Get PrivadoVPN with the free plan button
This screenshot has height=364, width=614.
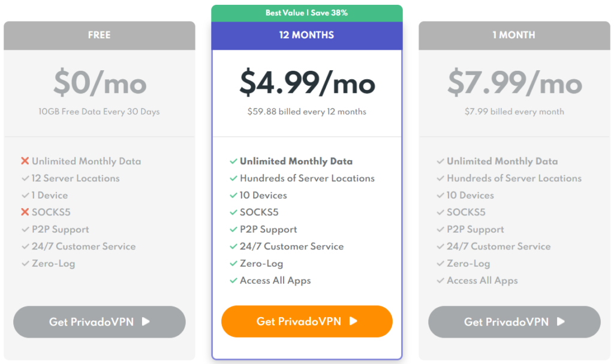(x=100, y=321)
